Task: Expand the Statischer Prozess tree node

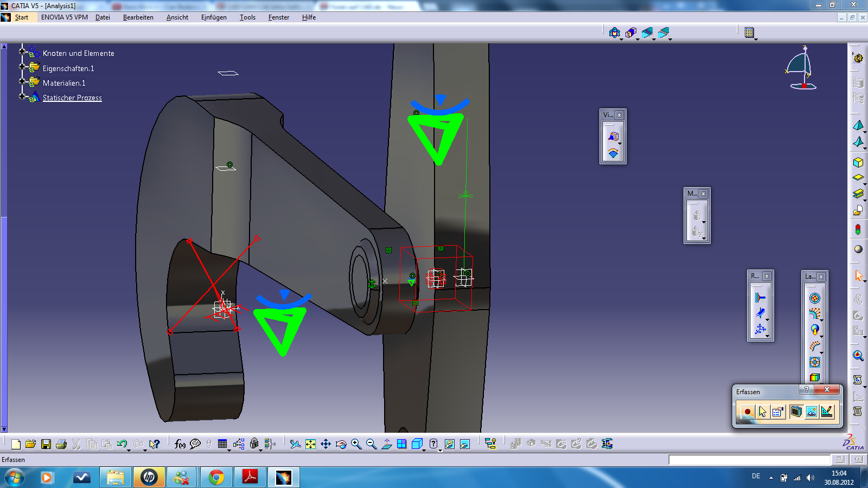Action: pos(22,97)
